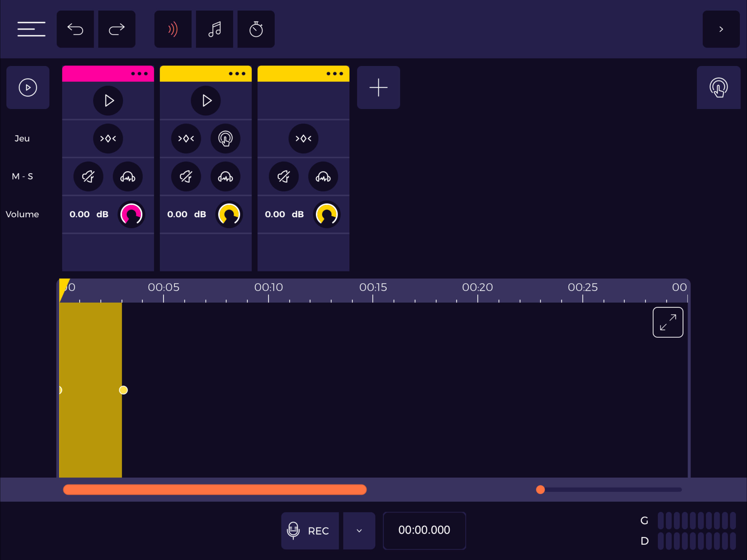Screen dimensions: 747x560
Task: Open the music note settings
Action: click(214, 29)
